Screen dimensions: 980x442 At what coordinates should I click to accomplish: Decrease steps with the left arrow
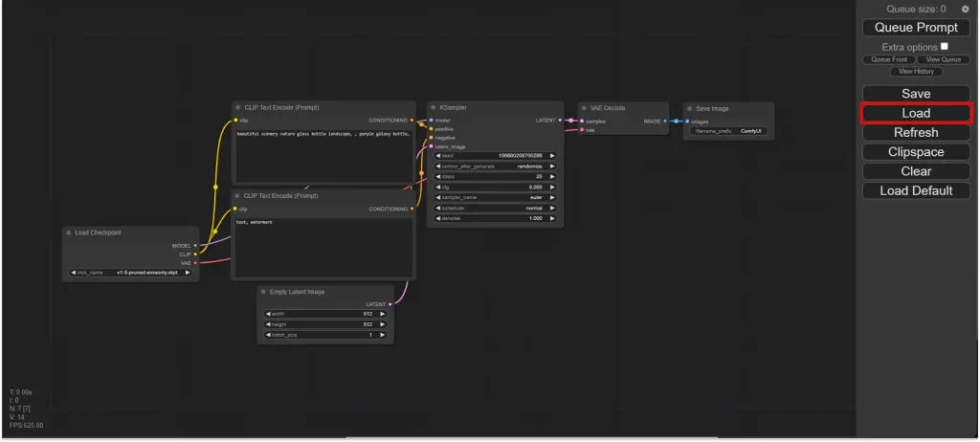click(x=438, y=176)
